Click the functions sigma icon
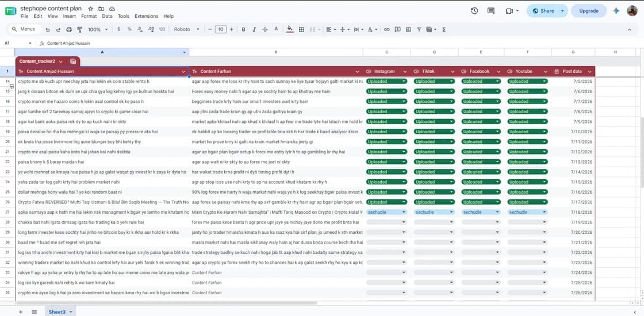 (444, 29)
